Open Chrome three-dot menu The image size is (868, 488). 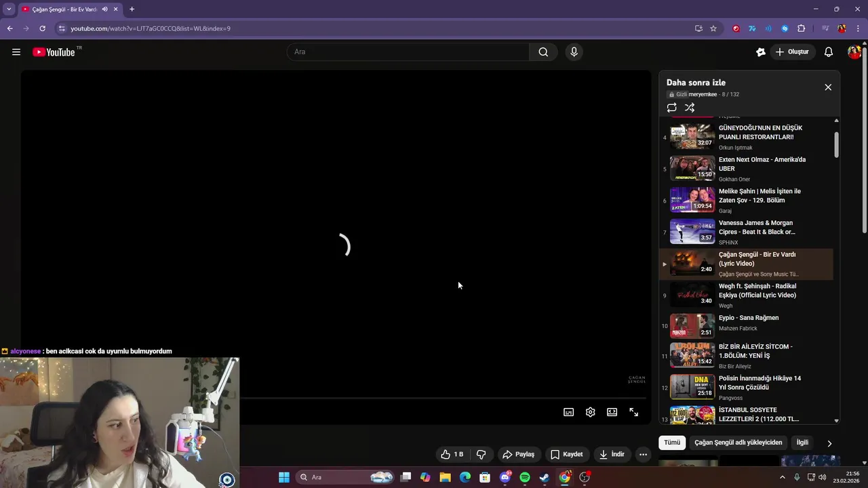click(859, 28)
